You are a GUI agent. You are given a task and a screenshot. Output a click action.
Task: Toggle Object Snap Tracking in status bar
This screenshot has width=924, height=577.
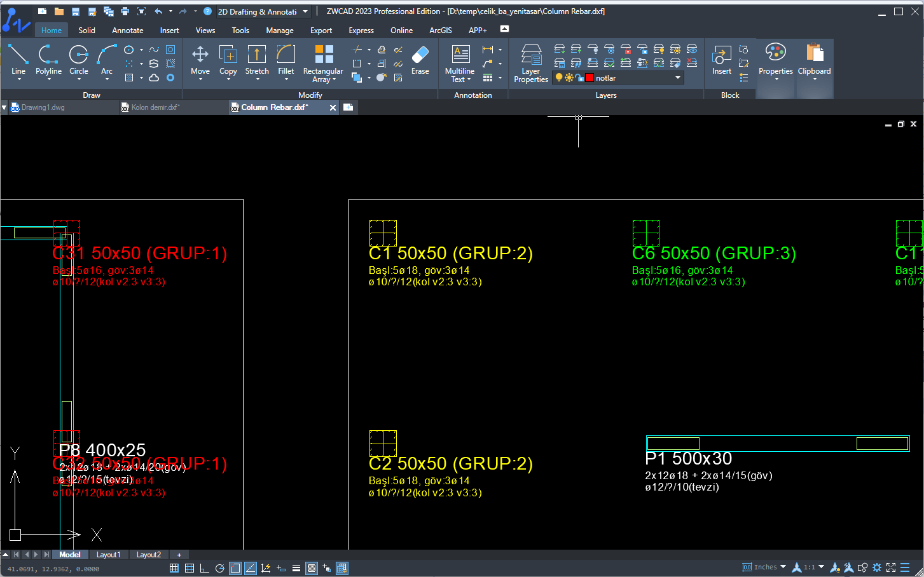251,568
